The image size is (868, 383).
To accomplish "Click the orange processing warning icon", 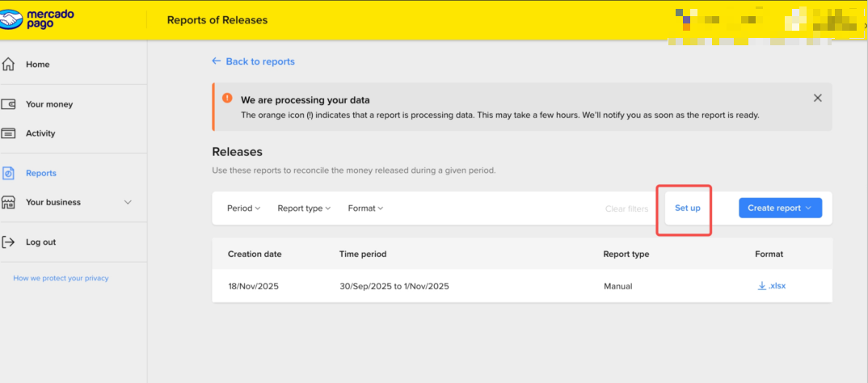I will point(228,100).
